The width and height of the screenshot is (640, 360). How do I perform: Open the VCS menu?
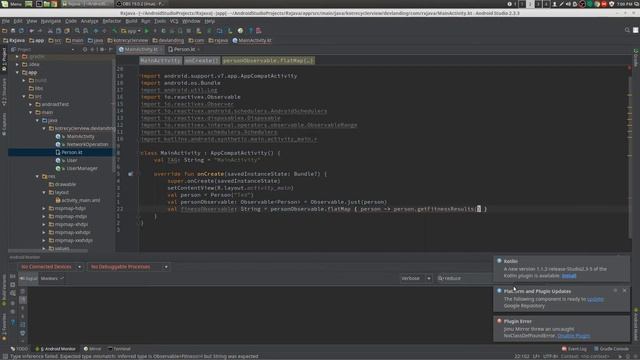coord(174,21)
